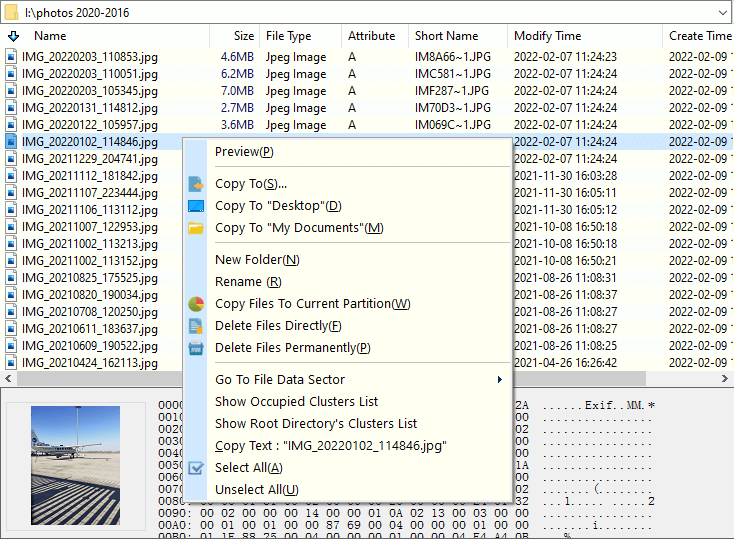The width and height of the screenshot is (734, 539).
Task: Click the Delete Files Directly icon
Action: pyautogui.click(x=196, y=326)
